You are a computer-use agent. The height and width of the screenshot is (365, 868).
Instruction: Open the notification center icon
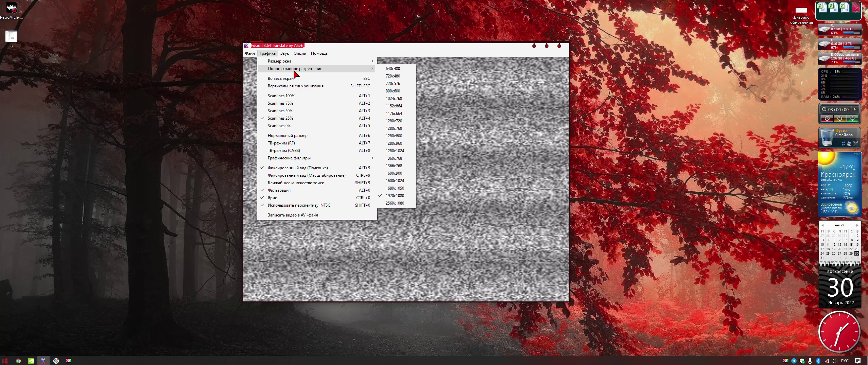pos(858,361)
